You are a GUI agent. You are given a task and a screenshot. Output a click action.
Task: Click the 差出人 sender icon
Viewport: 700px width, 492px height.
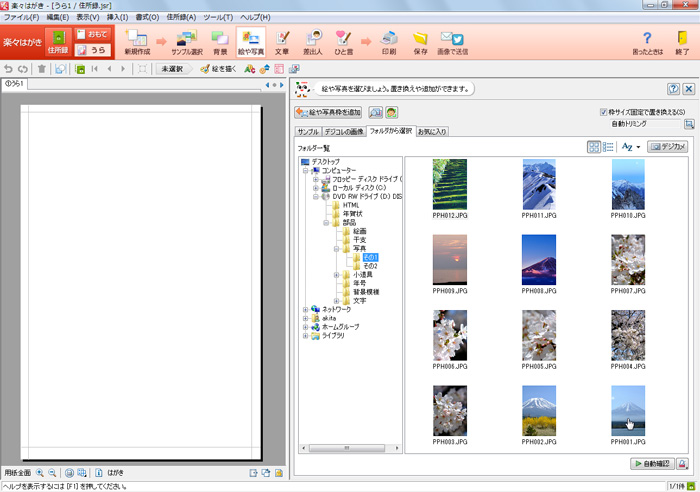(x=313, y=42)
